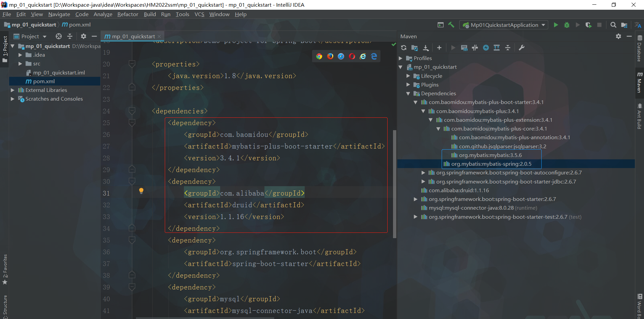Hide the Project panel with the minus icon

tap(94, 36)
